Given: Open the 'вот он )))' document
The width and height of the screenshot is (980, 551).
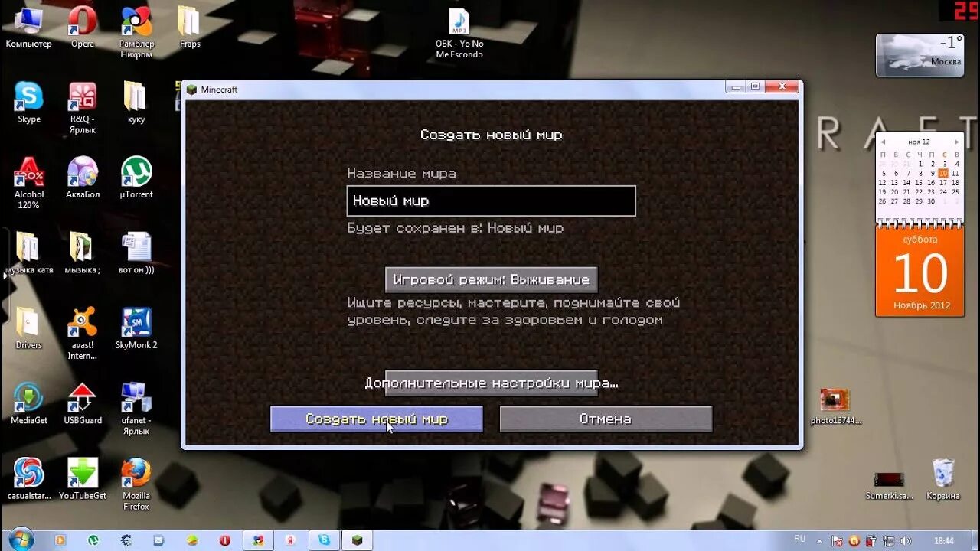Looking at the screenshot, I should 136,253.
